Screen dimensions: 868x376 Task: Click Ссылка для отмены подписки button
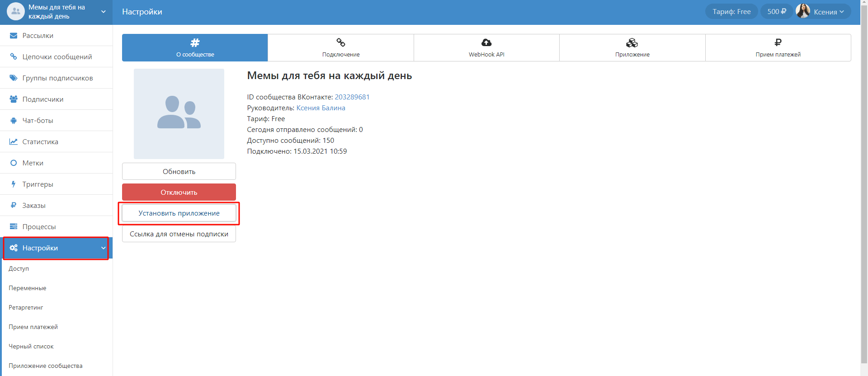click(x=179, y=234)
